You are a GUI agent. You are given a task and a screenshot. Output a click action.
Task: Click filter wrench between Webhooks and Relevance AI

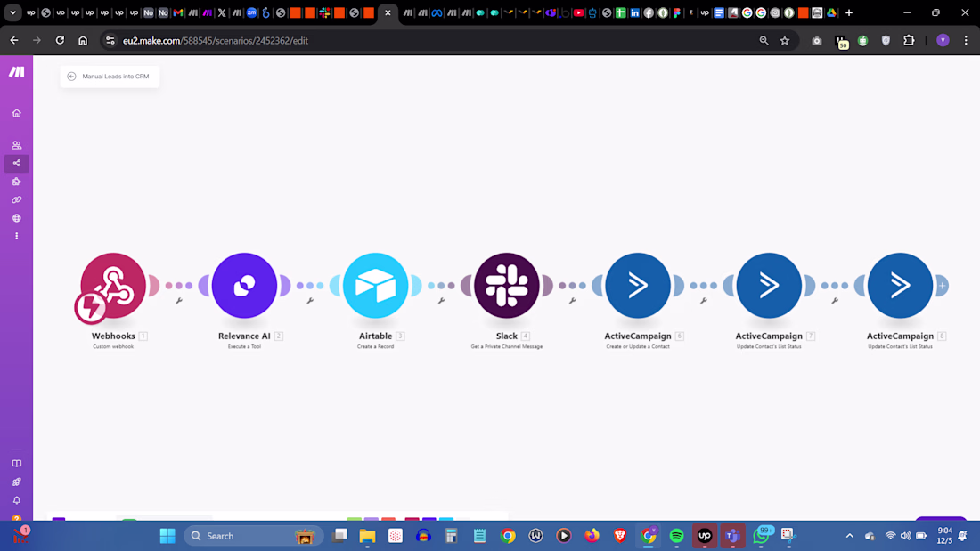point(179,301)
